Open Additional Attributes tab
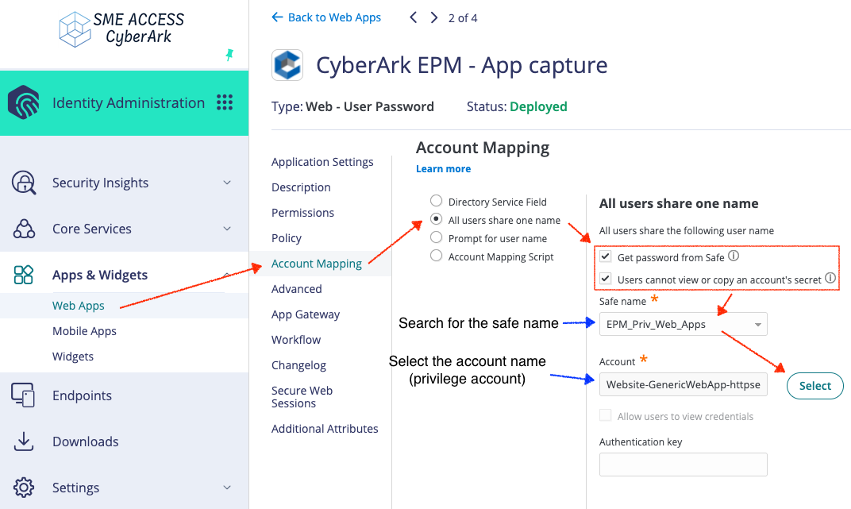 click(x=325, y=429)
